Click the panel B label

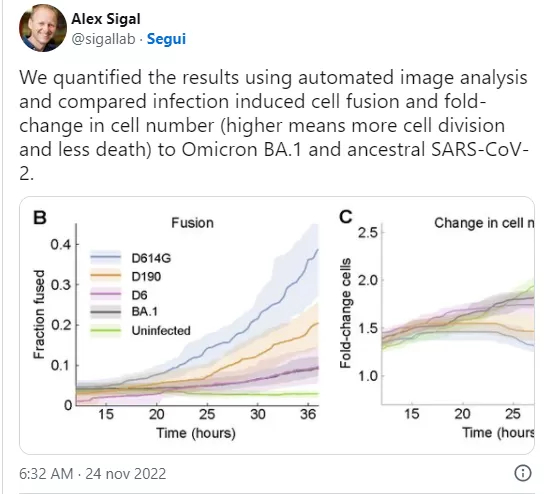40,217
